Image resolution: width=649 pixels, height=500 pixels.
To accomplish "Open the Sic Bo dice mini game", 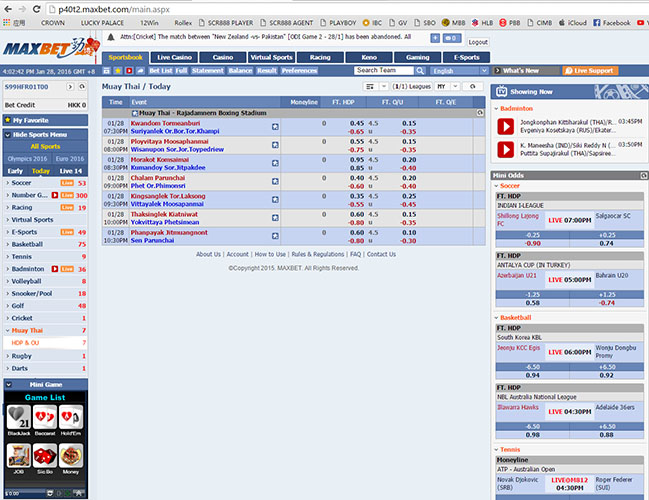I will (x=45, y=456).
